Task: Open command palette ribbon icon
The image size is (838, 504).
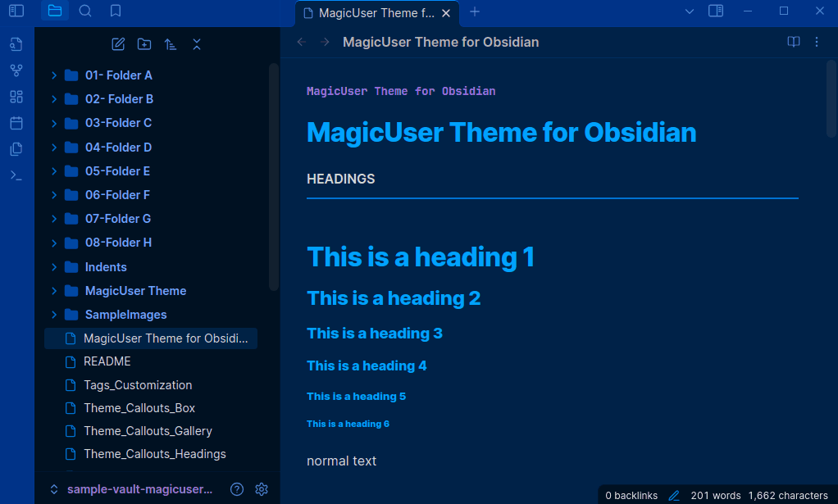Action: pyautogui.click(x=16, y=175)
